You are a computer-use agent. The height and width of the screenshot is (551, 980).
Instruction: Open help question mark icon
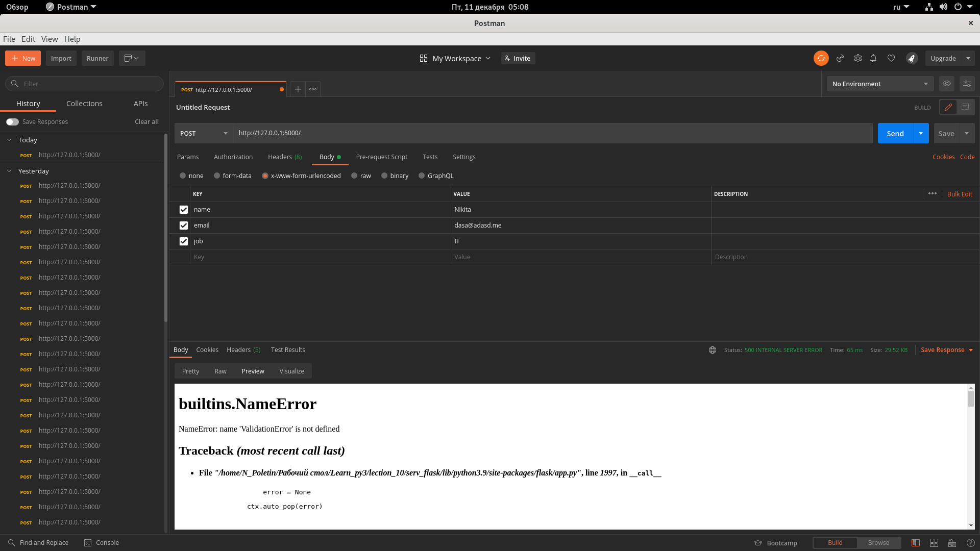pyautogui.click(x=971, y=543)
